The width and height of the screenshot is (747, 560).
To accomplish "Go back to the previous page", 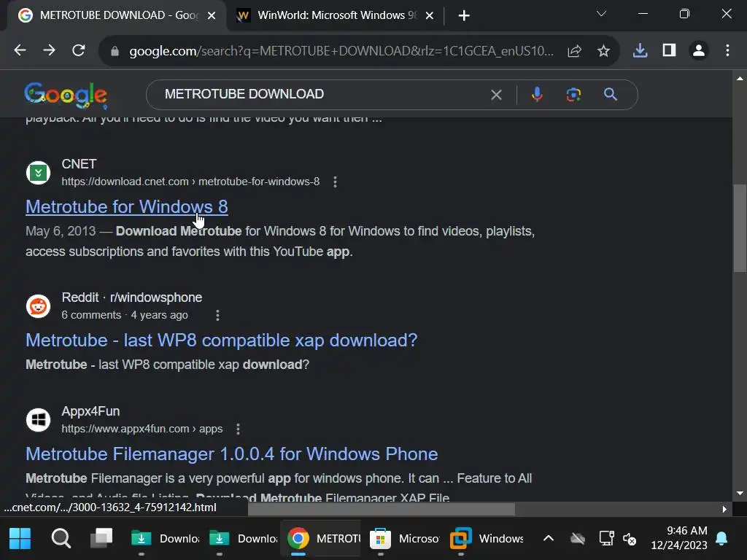I will pyautogui.click(x=20, y=50).
